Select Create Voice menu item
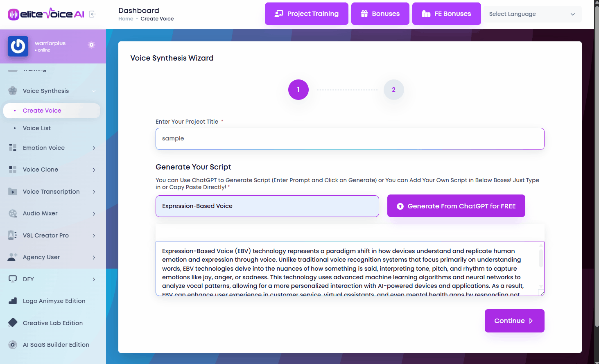This screenshot has width=599, height=364. [42, 111]
